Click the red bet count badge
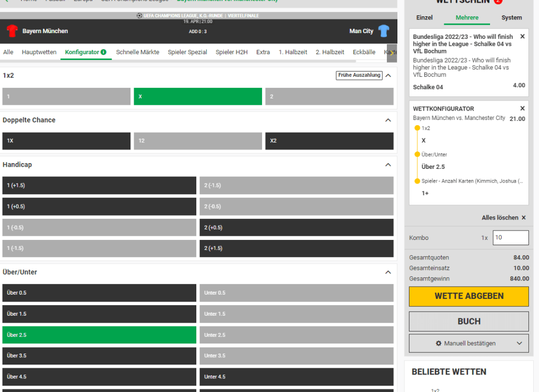 coord(498,2)
